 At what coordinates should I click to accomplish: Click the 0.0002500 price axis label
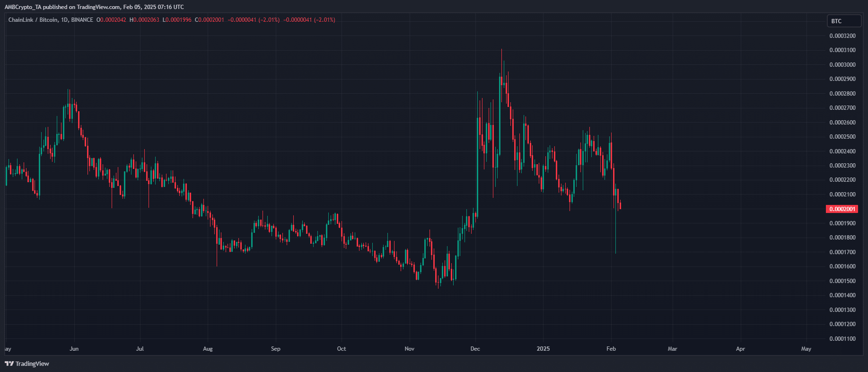[842, 137]
